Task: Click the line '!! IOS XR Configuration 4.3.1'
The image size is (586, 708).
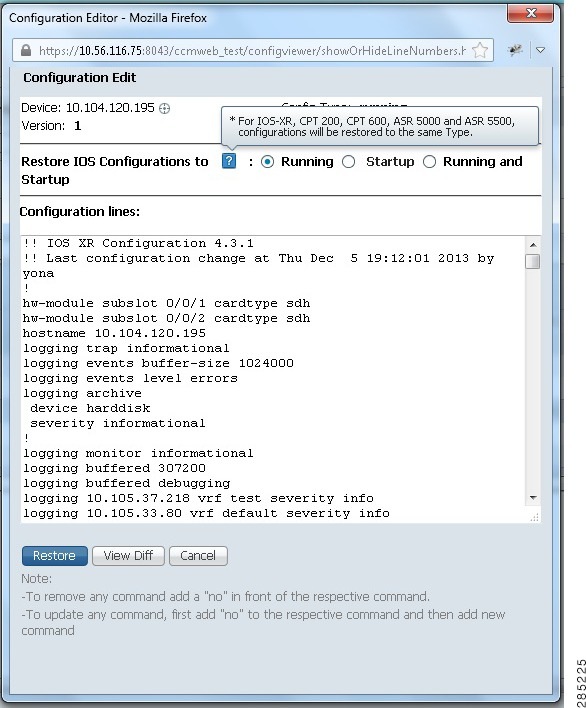Action: (138, 243)
